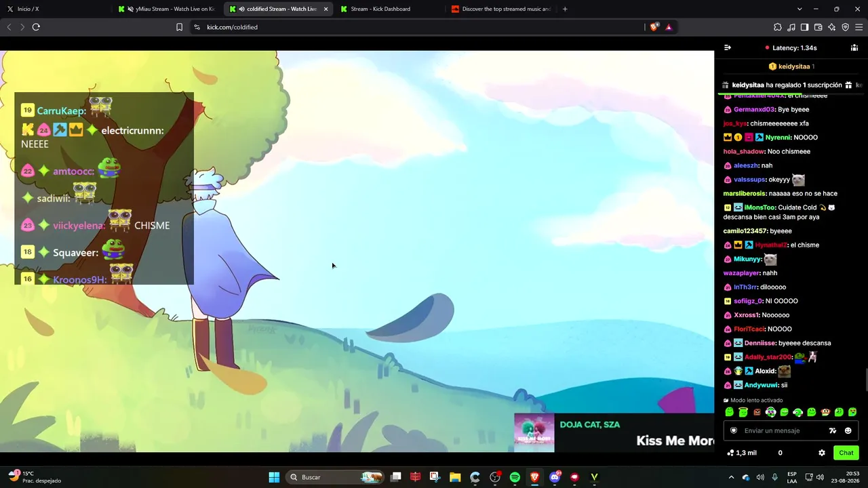Click the taskbar Buscar search box

point(336,477)
